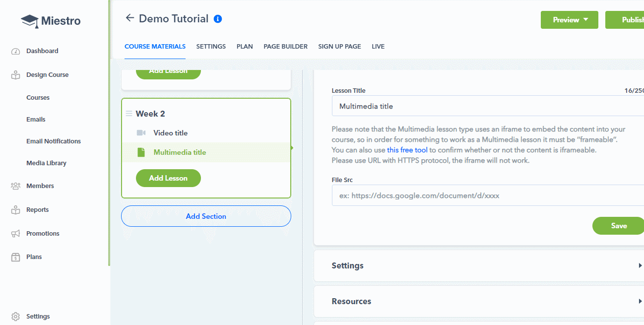Open Email Notifications in sidebar
Image resolution: width=644 pixels, height=325 pixels.
tap(54, 141)
